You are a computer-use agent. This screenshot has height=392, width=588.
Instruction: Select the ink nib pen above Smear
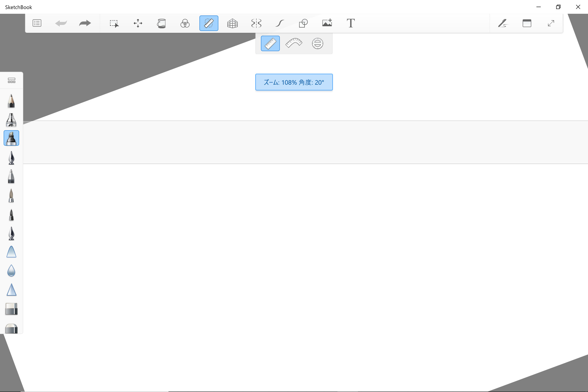pos(11,233)
